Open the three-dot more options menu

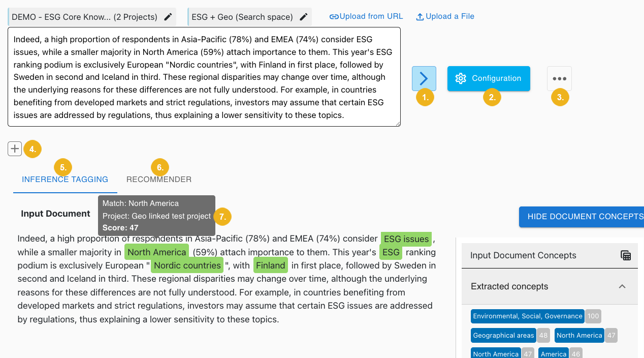559,78
